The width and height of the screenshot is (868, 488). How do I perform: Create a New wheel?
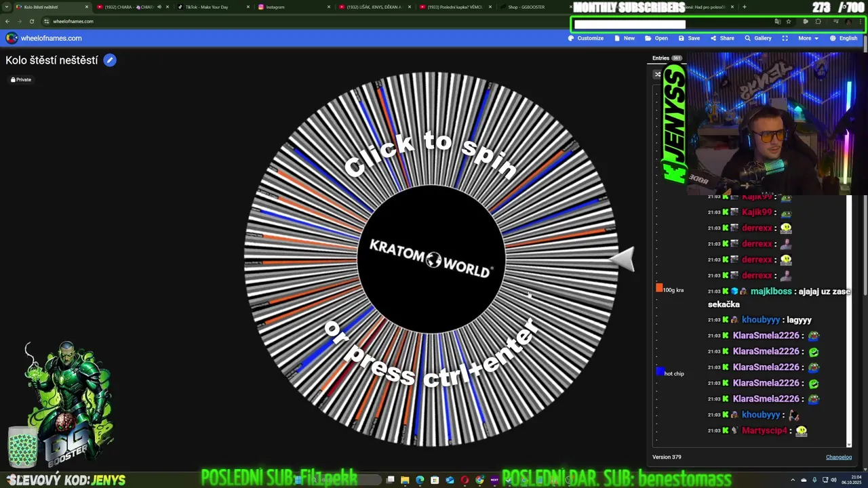[625, 38]
